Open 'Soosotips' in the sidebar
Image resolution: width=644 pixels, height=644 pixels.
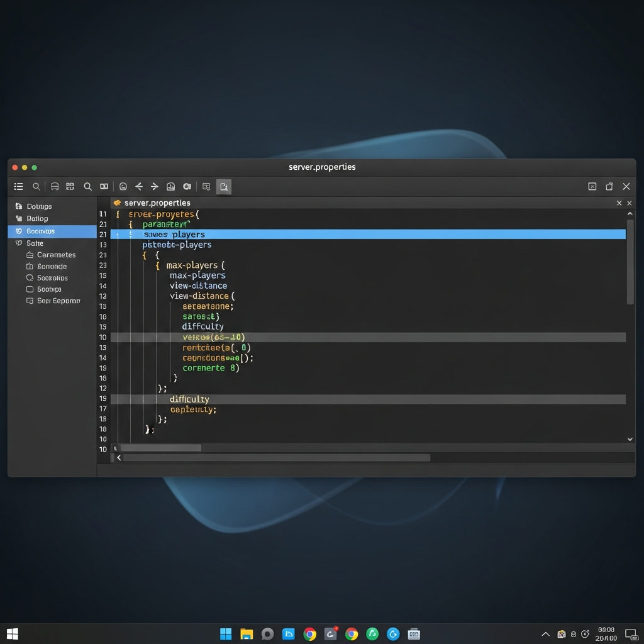tap(52, 277)
